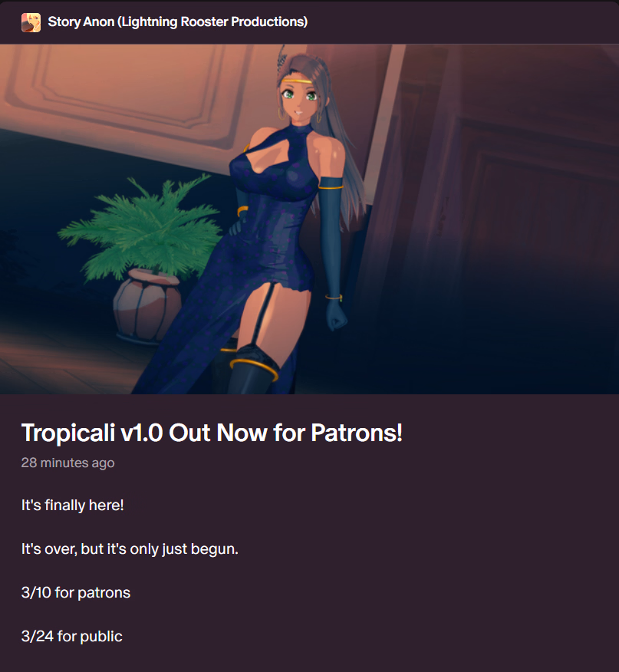619x672 pixels.
Task: Click the "28 minutes ago" timestamp
Action: pyautogui.click(x=67, y=463)
